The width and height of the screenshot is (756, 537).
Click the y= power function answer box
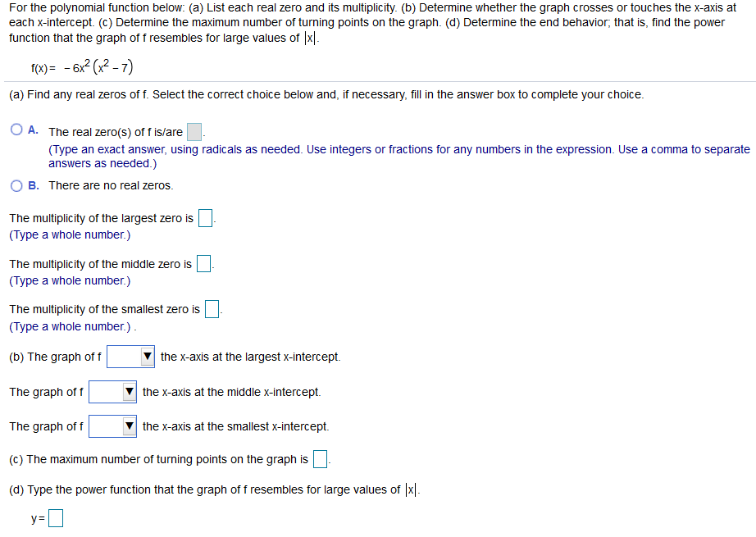[54, 517]
